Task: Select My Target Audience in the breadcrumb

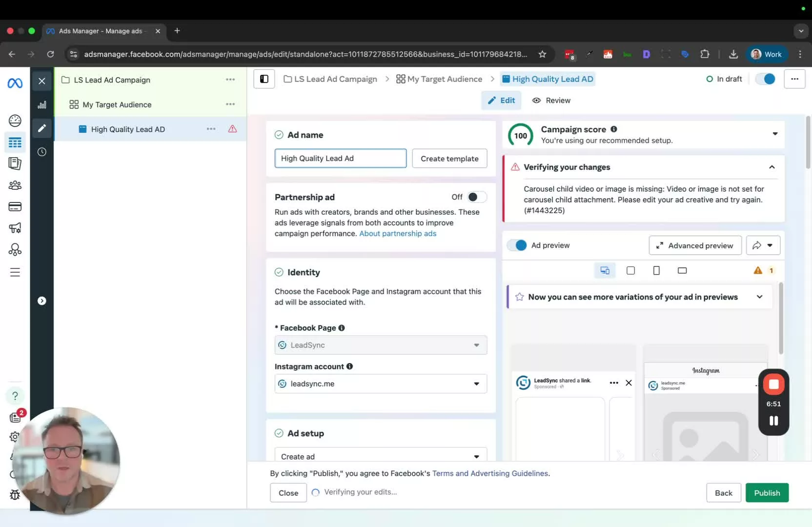Action: tap(444, 79)
